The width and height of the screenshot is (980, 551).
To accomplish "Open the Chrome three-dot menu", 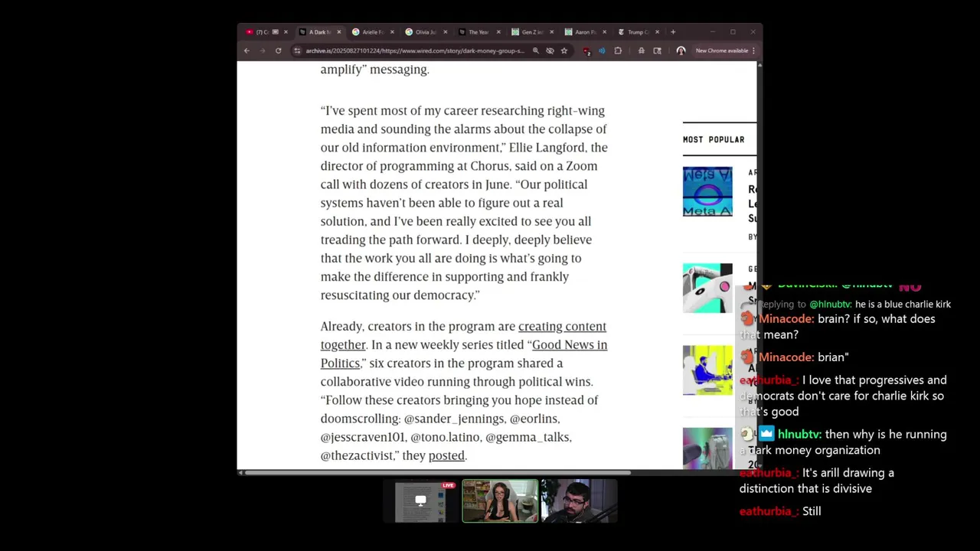I will [x=753, y=51].
